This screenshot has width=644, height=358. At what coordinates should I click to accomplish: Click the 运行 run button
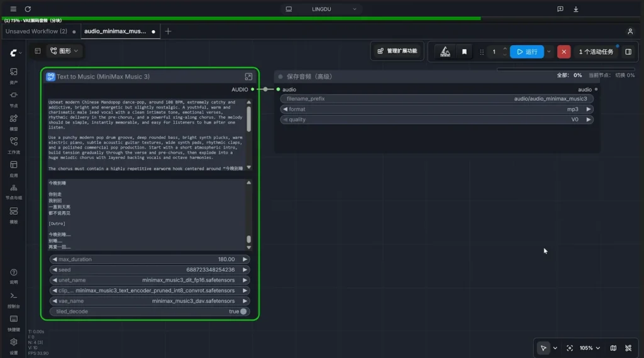527,52
